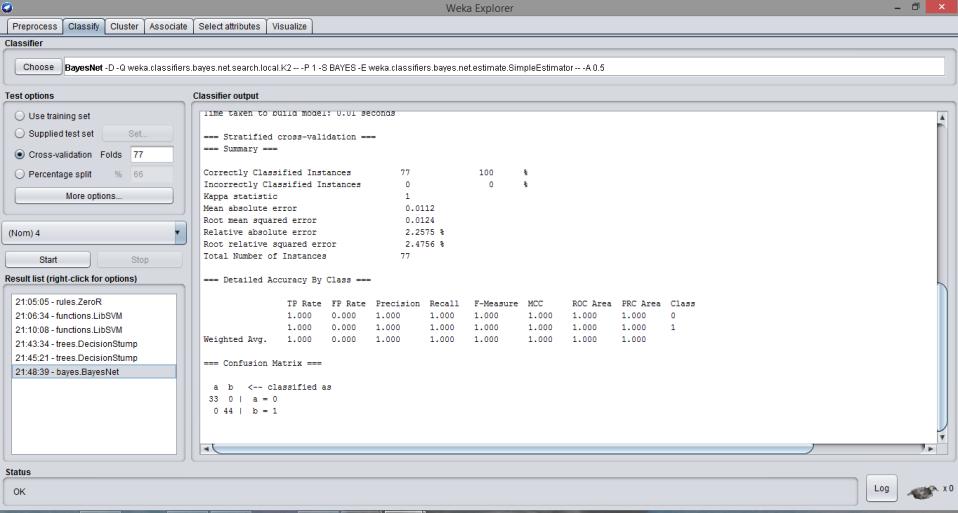
Task: Go to the Select attributes tab
Action: [229, 26]
